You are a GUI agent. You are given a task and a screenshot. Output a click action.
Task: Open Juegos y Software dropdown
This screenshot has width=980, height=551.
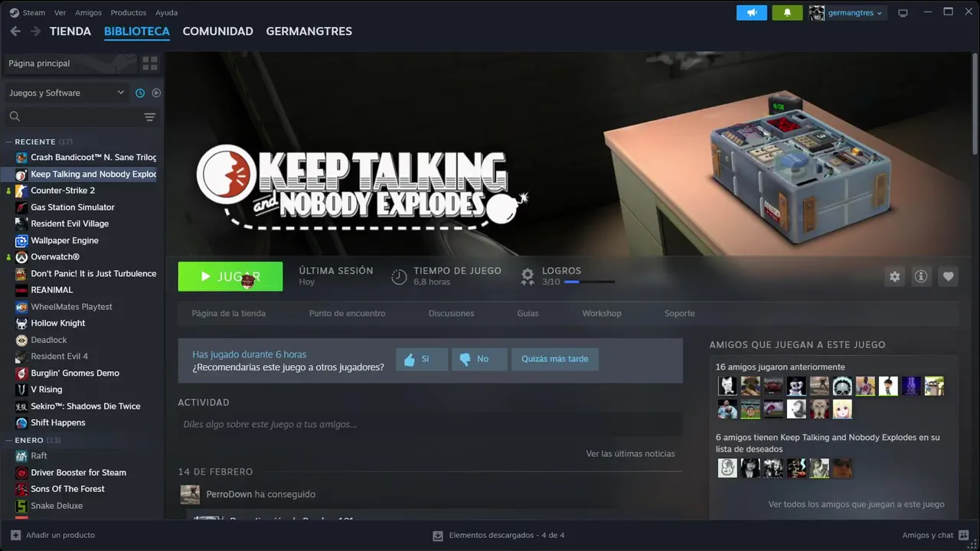pyautogui.click(x=67, y=93)
